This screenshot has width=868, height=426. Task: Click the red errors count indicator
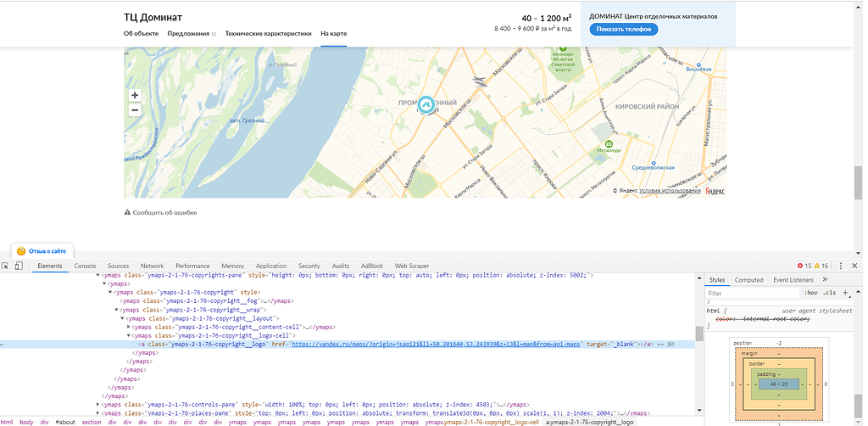click(804, 266)
